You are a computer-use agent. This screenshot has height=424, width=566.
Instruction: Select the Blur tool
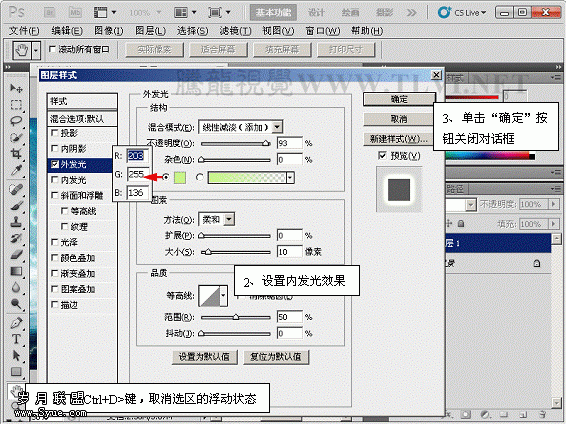coord(16,288)
